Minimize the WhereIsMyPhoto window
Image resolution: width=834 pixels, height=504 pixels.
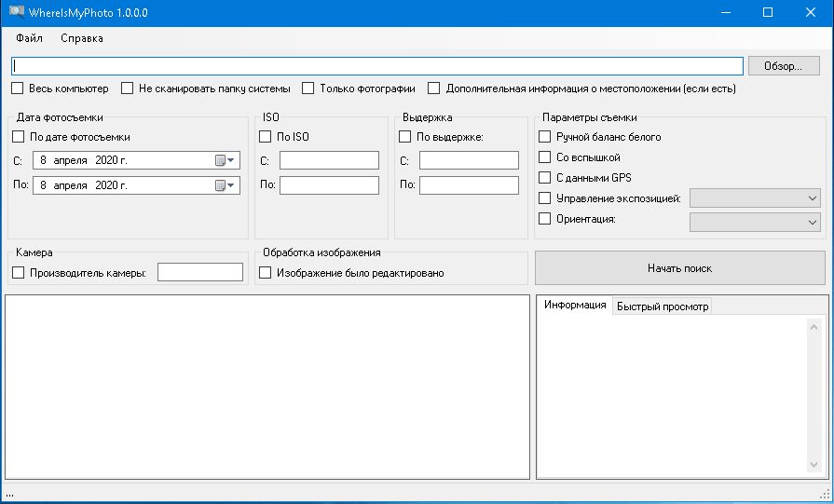point(725,13)
